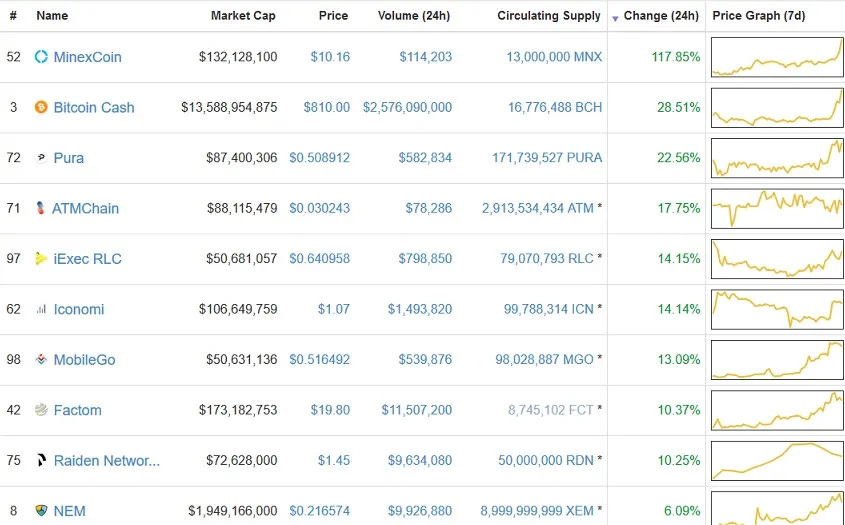This screenshot has width=845, height=525.
Task: Click Bitcoin Cash price $810.00
Action: coord(327,107)
